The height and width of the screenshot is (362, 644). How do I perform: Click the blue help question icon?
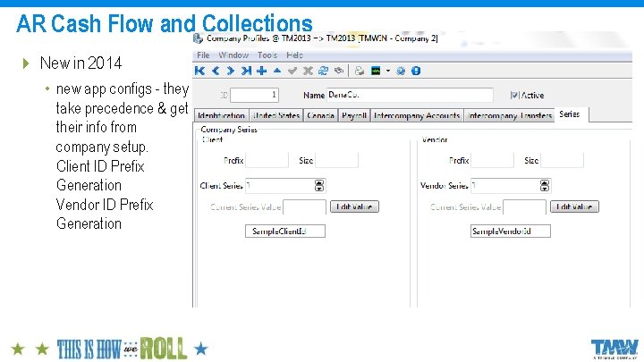pyautogui.click(x=401, y=71)
